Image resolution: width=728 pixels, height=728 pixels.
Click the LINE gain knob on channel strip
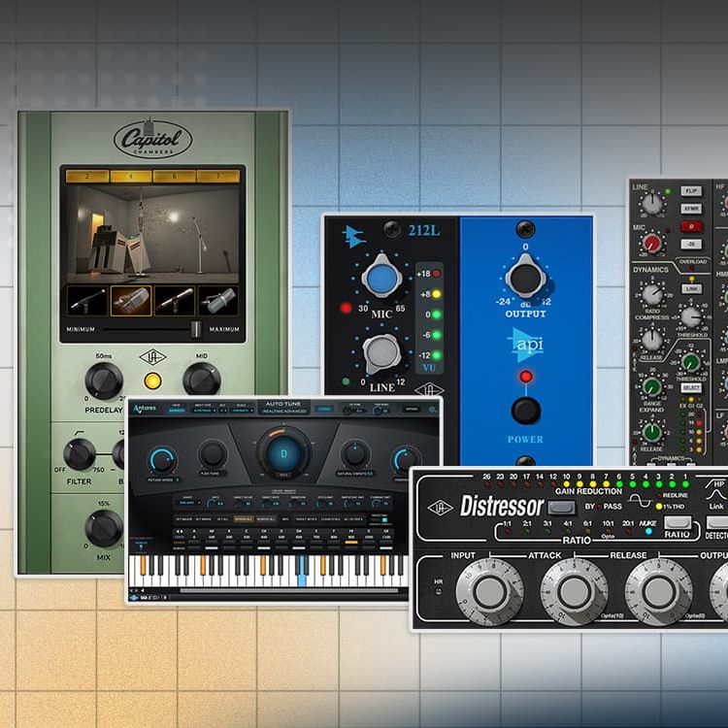point(652,204)
